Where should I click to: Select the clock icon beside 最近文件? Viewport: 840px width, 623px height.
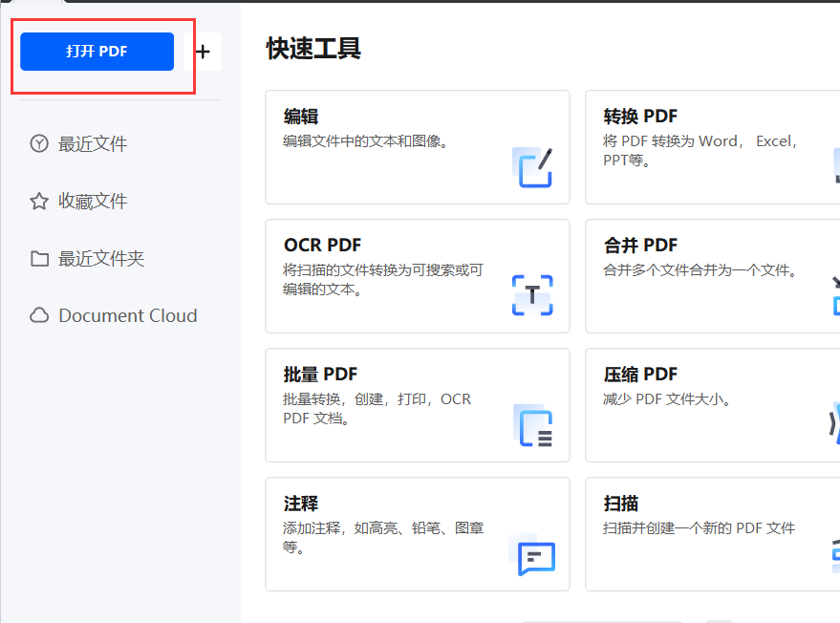(38, 143)
